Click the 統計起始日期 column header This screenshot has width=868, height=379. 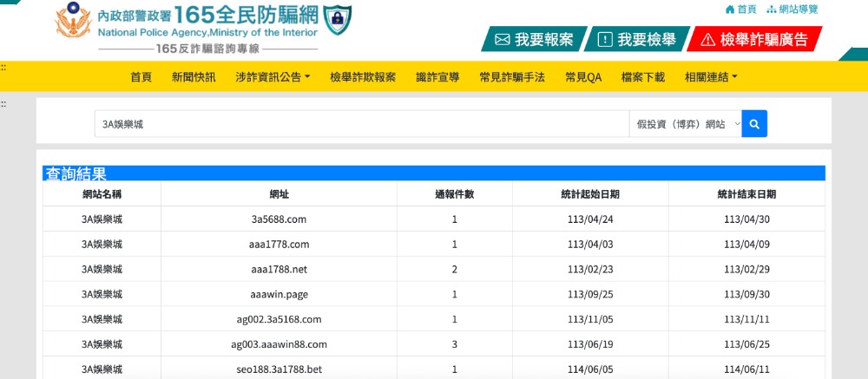point(590,194)
